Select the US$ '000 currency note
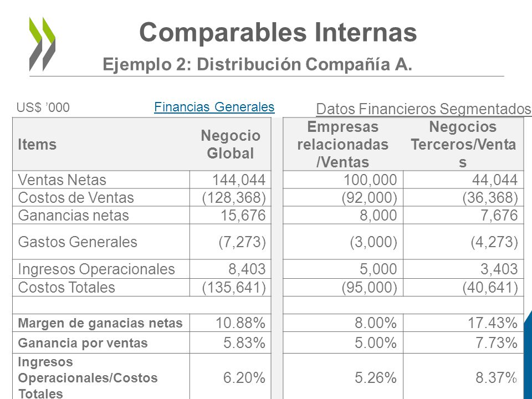532x399 pixels. (43, 108)
